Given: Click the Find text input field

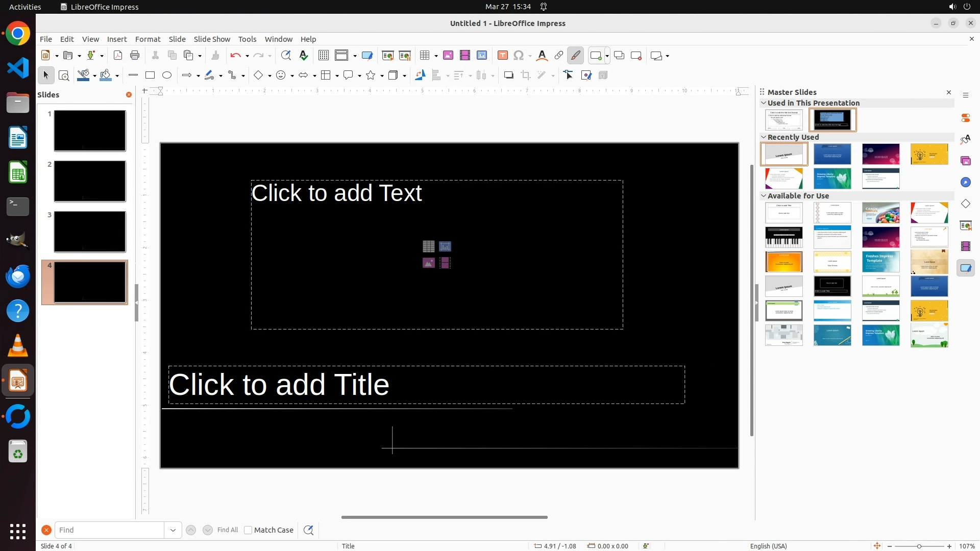Looking at the screenshot, I should pos(109,530).
